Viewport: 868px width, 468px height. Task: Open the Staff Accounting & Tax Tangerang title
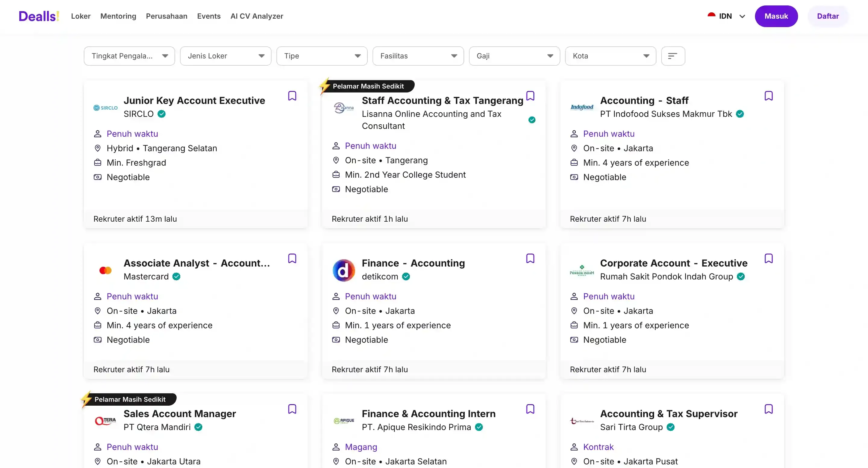[x=442, y=100]
